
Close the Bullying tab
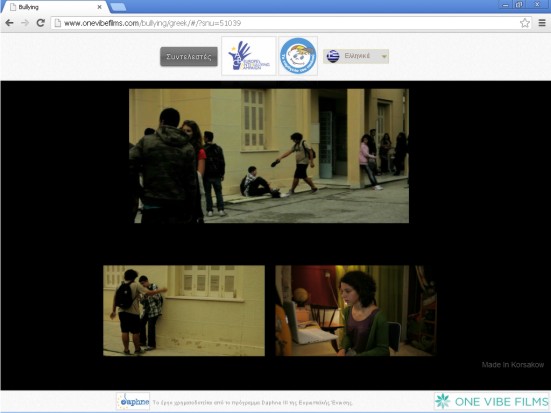(x=99, y=7)
